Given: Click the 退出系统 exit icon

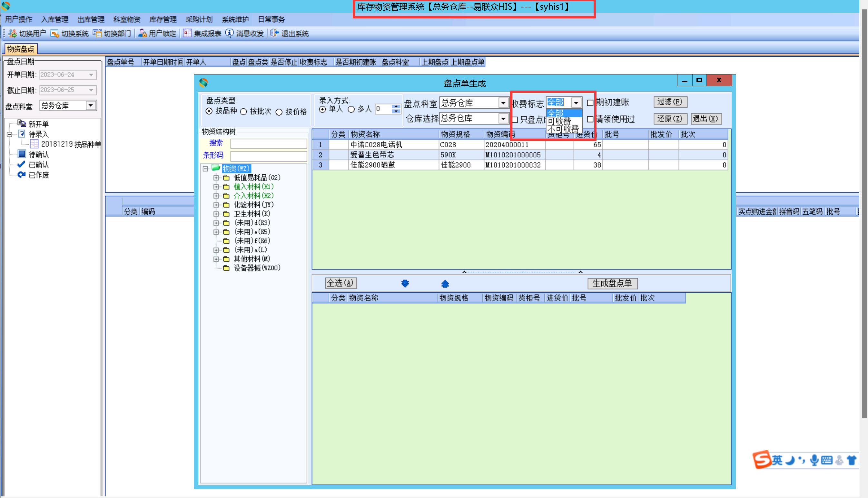Looking at the screenshot, I should [274, 33].
